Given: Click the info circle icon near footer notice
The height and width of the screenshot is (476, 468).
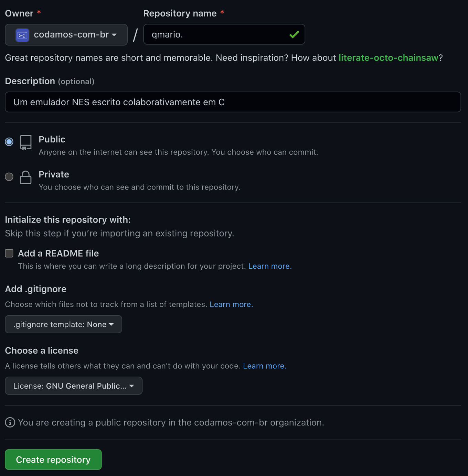Looking at the screenshot, I should click(10, 422).
